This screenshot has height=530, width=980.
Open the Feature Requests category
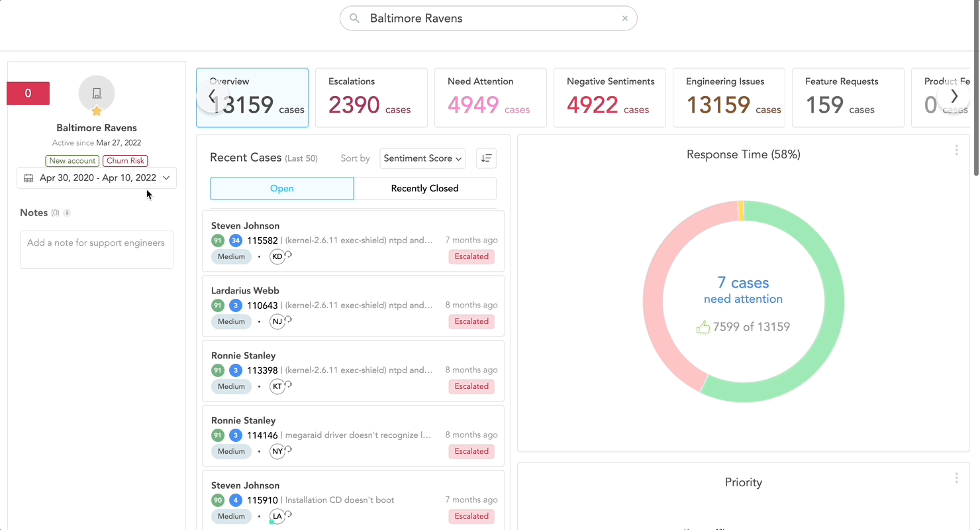pos(848,97)
